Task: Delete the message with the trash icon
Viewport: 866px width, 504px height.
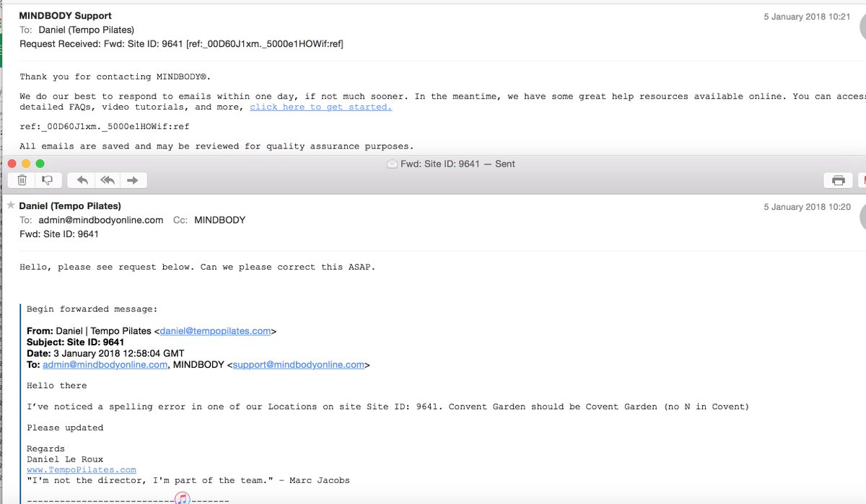Action: 22,180
